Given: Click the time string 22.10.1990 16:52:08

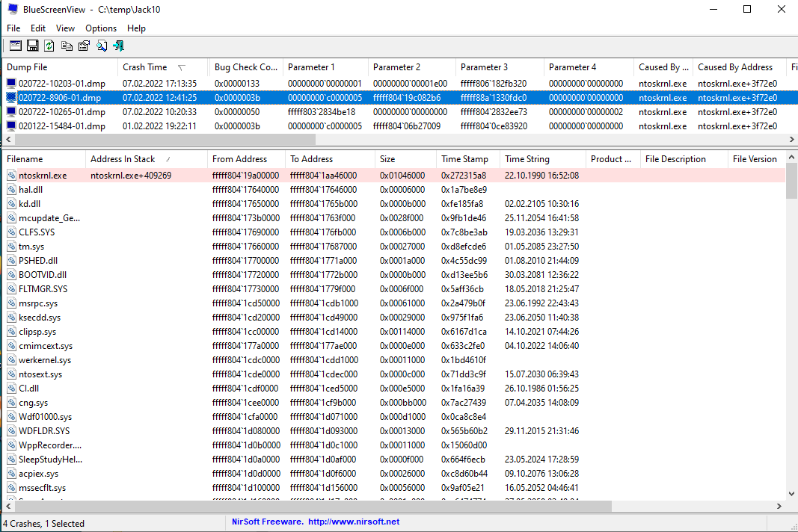Looking at the screenshot, I should coord(541,176).
